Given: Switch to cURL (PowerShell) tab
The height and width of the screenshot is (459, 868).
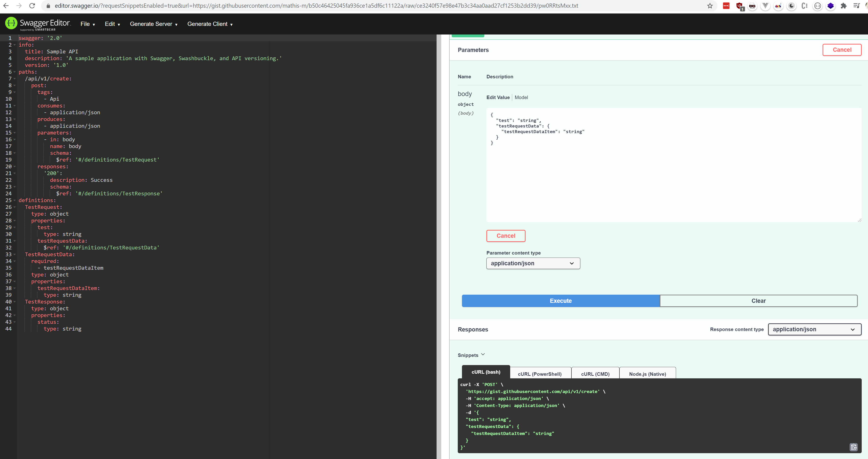Looking at the screenshot, I should [540, 374].
